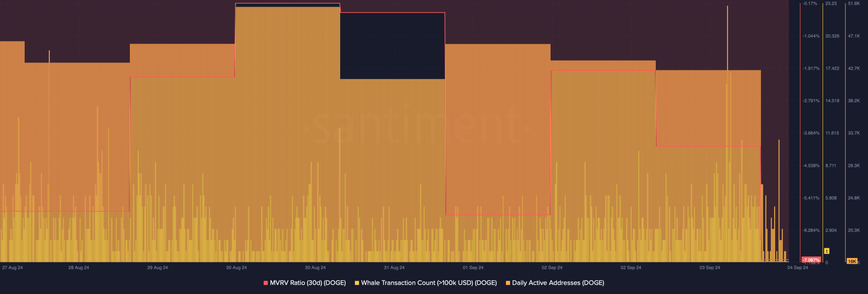The width and height of the screenshot is (868, 294).
Task: Click the 47.1K active addresses axis label
Action: point(854,36)
